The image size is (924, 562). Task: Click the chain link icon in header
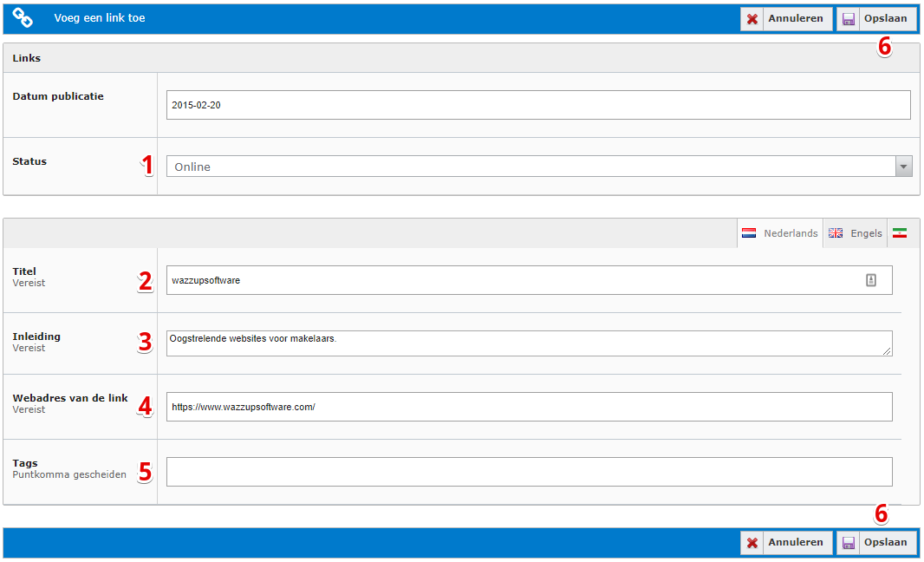tap(23, 17)
